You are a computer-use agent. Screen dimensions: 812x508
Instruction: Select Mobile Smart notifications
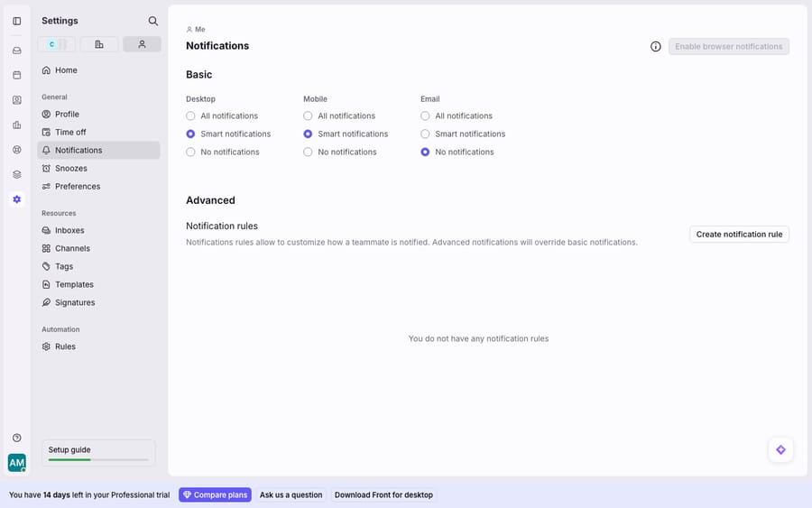click(x=308, y=134)
